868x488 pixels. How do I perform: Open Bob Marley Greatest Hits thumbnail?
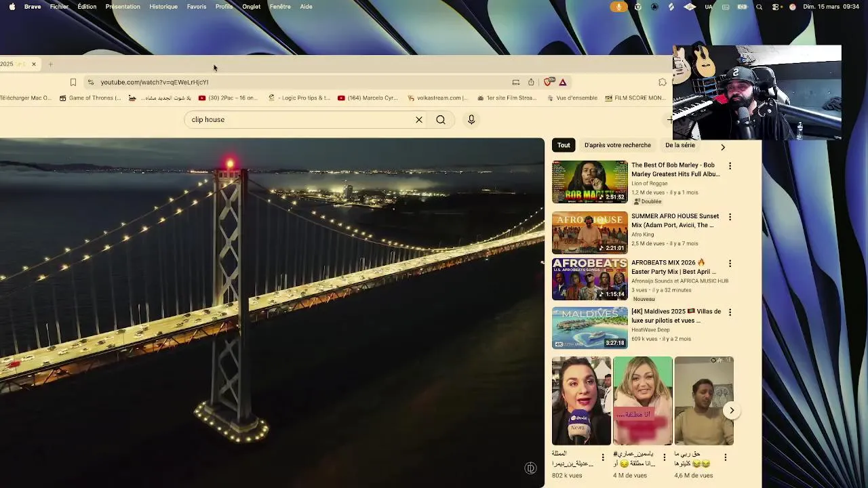pyautogui.click(x=590, y=182)
